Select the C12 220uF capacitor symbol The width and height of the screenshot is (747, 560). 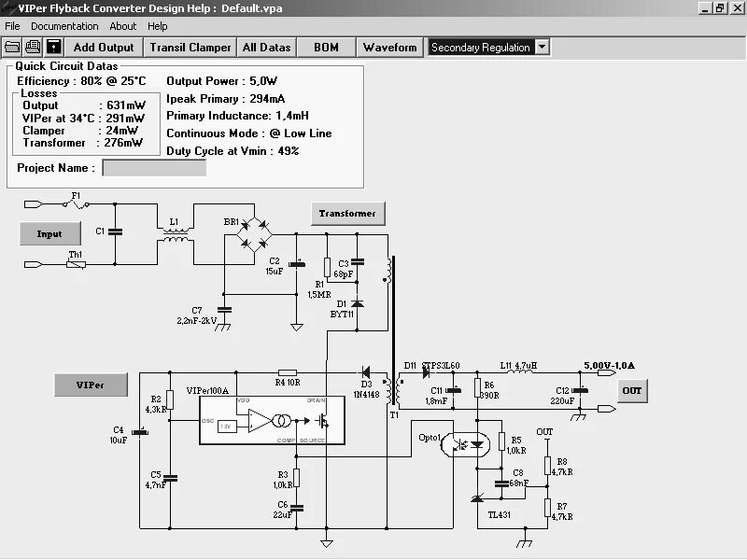point(580,390)
